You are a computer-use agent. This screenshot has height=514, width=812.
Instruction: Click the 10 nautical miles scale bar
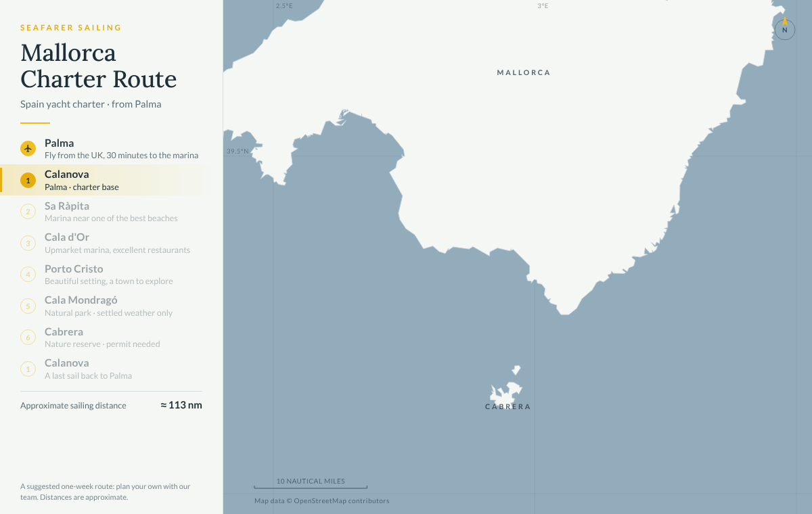[x=311, y=484]
